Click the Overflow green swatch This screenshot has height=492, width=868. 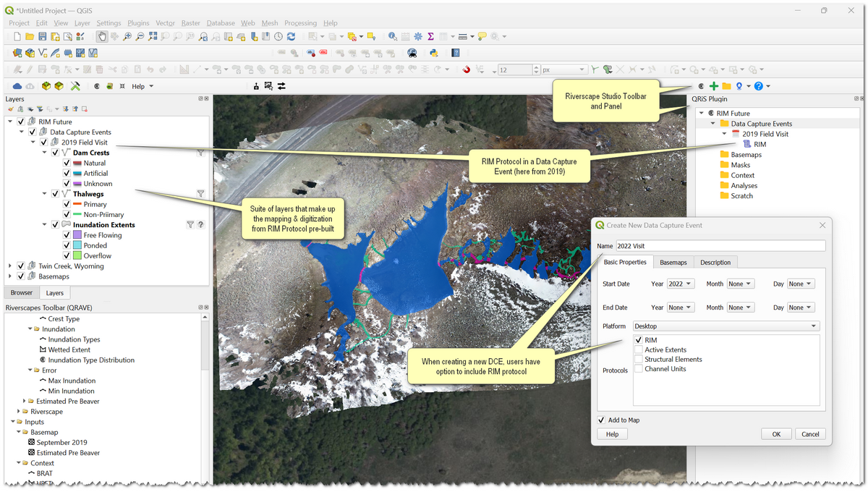tap(76, 255)
